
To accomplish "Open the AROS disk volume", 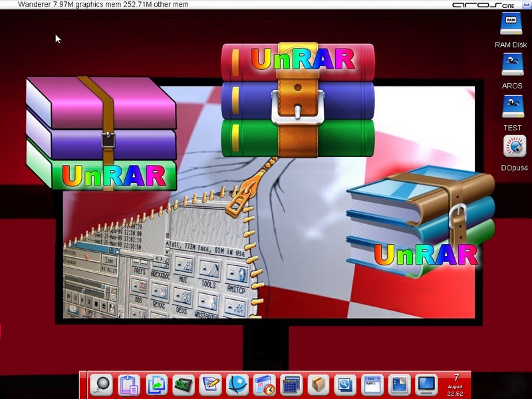I will pyautogui.click(x=512, y=65).
